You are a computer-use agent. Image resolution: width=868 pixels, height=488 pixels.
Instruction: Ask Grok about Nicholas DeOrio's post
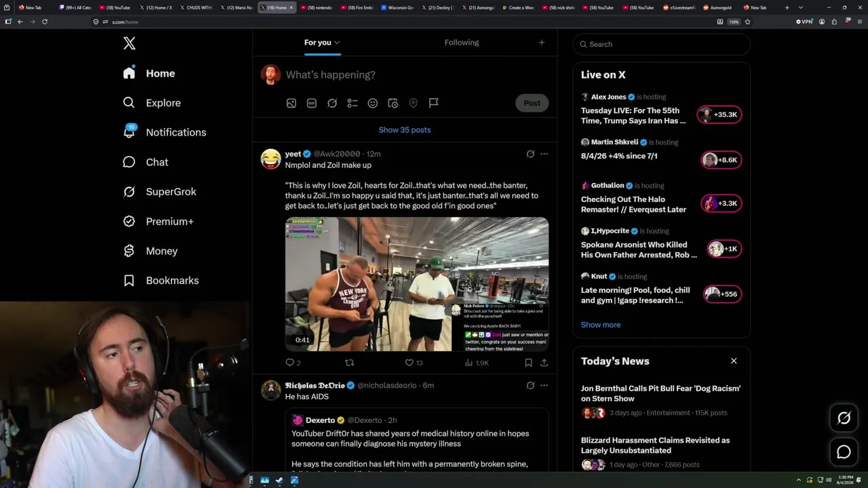pyautogui.click(x=530, y=385)
